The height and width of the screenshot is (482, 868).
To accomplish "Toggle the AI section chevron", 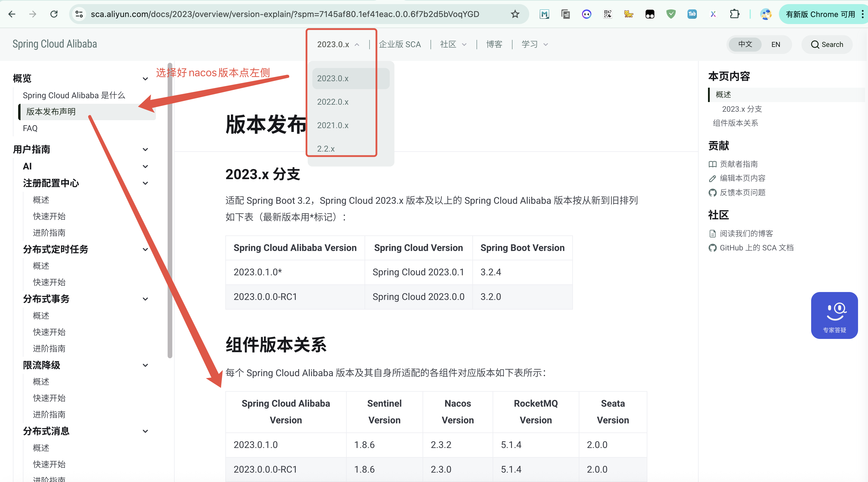I will coord(145,166).
